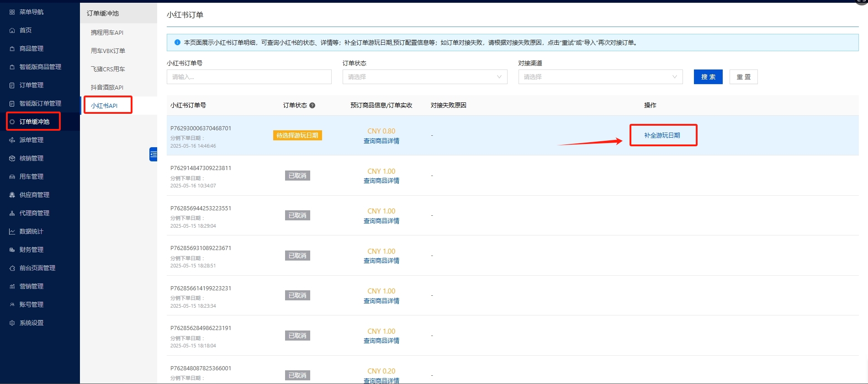The height and width of the screenshot is (384, 868).
Task: Click the 智能版商品管理 sidebar icon
Action: point(12,67)
